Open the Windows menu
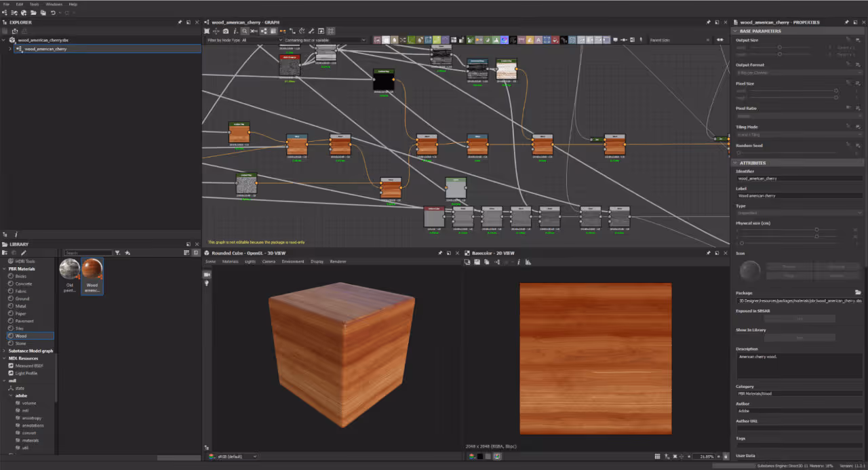This screenshot has height=470, width=868. coord(54,3)
